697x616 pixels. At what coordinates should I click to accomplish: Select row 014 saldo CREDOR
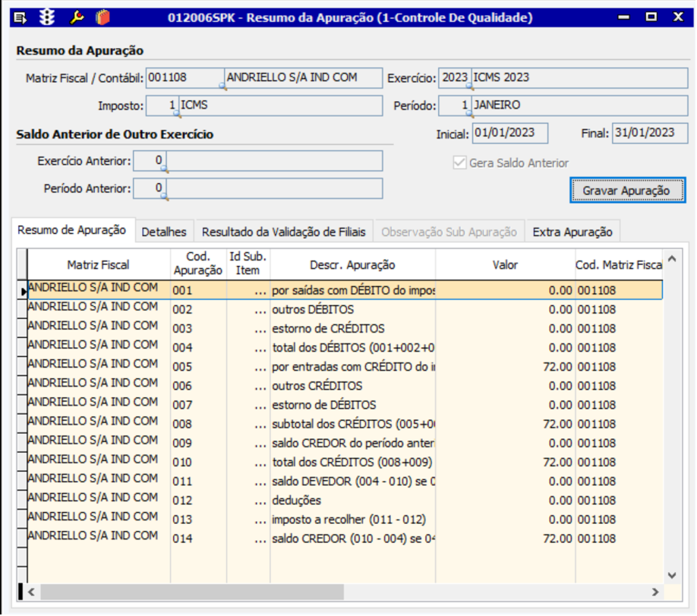345,539
